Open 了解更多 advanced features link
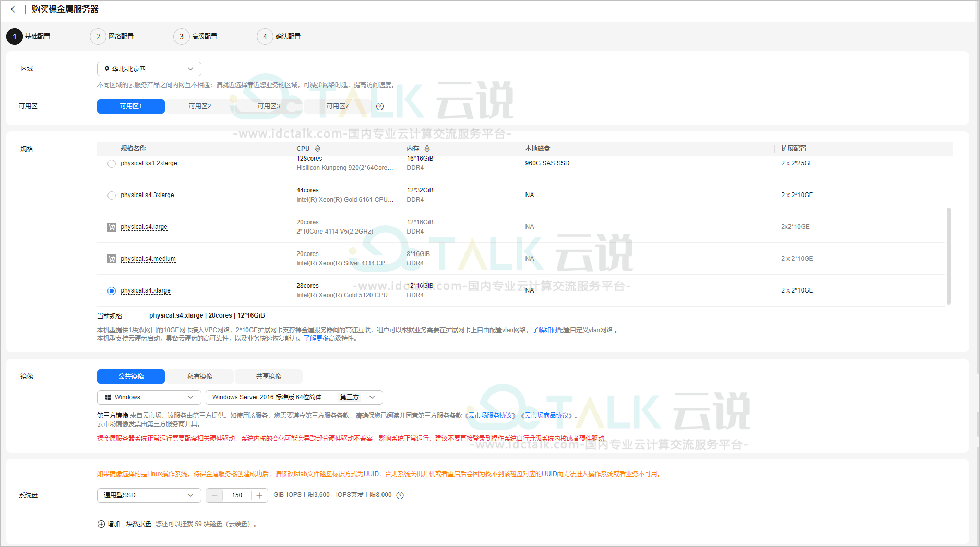 coord(316,338)
